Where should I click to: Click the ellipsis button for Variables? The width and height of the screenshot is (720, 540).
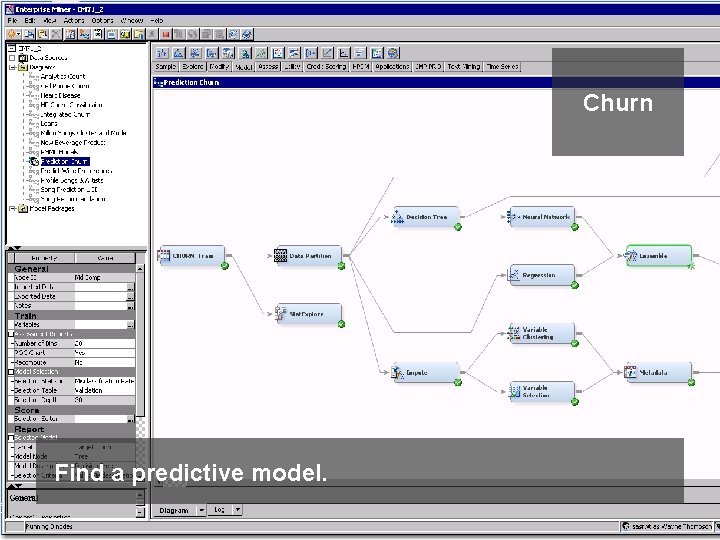[x=131, y=325]
